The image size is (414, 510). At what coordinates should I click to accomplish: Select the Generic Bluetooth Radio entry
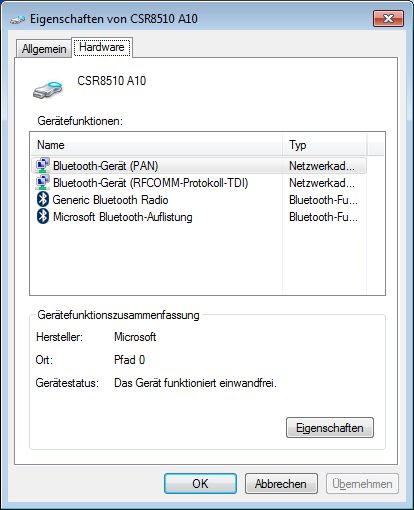coord(199,200)
